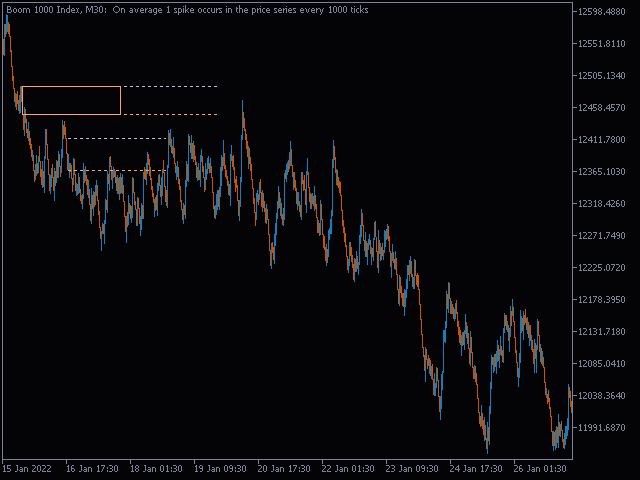Click price label 12225.0720

(x=601, y=268)
